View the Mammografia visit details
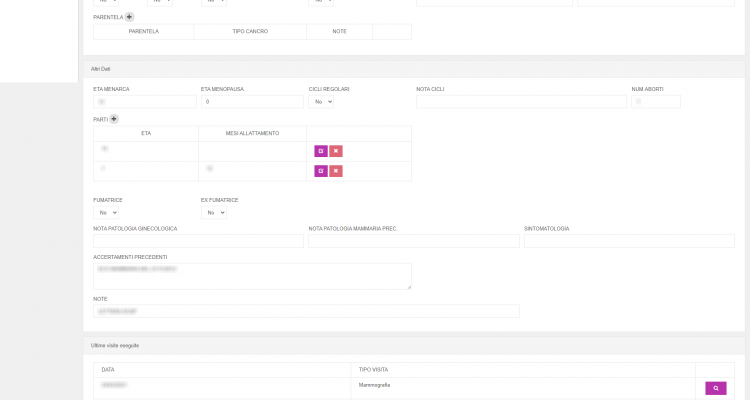Image resolution: width=750 pixels, height=400 pixels. tap(715, 388)
